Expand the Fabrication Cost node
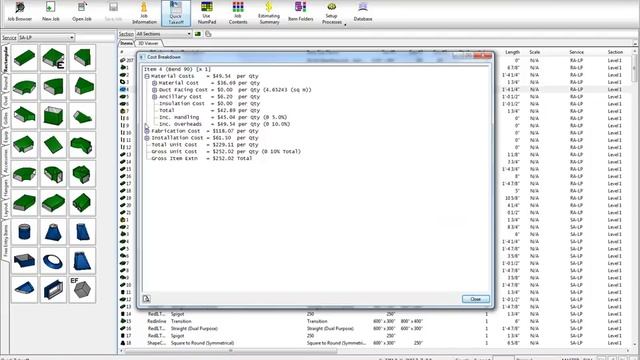The image size is (640, 360). click(x=147, y=131)
